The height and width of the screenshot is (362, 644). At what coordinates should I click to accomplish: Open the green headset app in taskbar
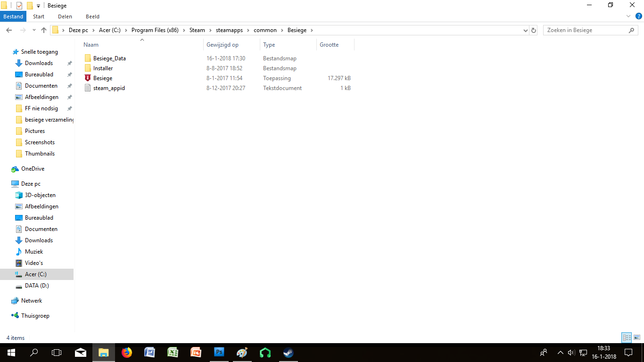[x=265, y=353]
